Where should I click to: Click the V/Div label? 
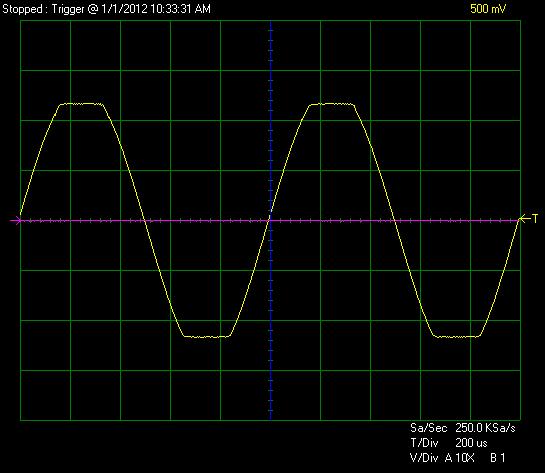click(424, 458)
